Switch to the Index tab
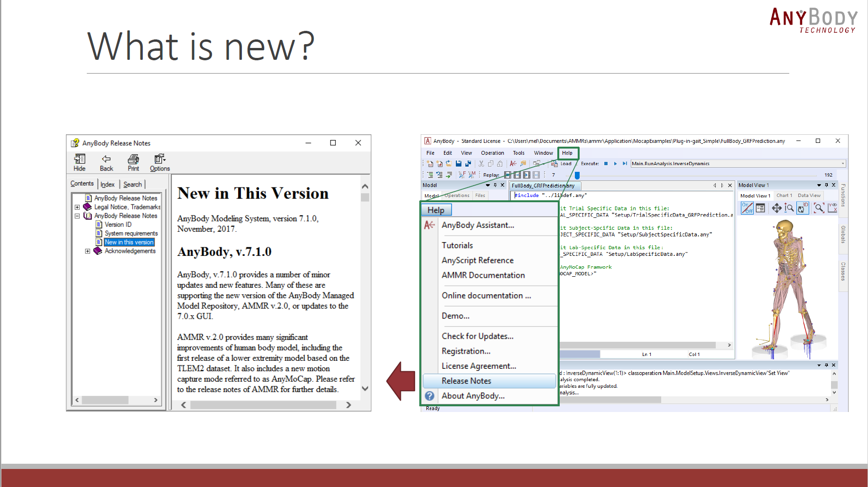868x487 pixels. (x=108, y=184)
